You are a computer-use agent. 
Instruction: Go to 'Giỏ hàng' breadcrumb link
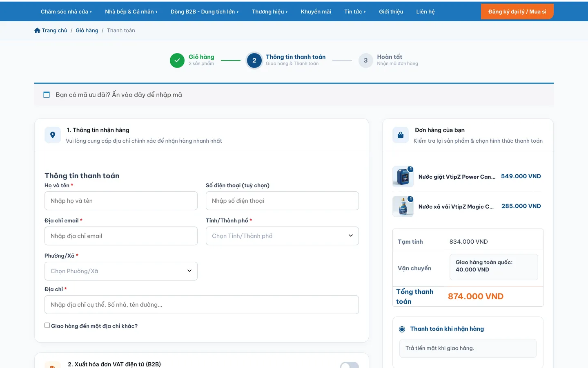[87, 30]
